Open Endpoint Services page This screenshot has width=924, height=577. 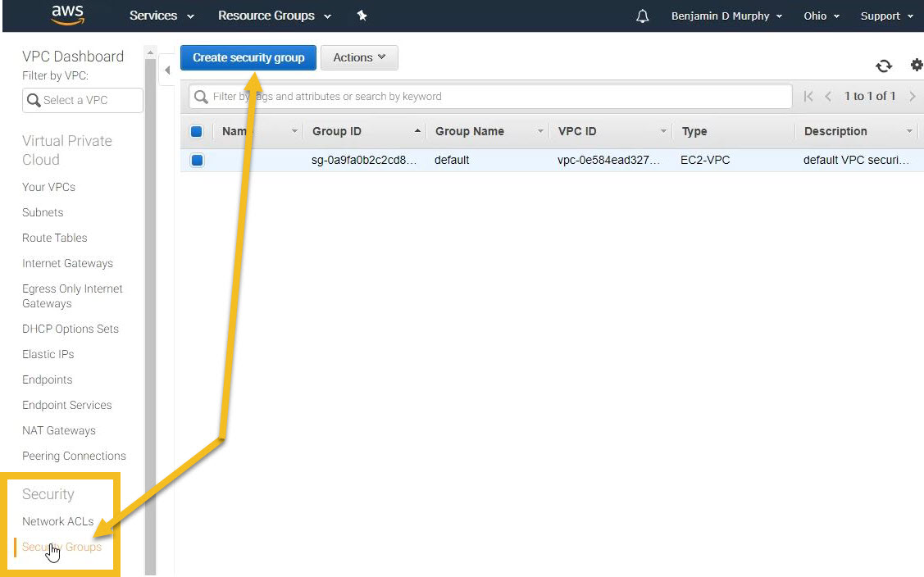pyautogui.click(x=67, y=405)
